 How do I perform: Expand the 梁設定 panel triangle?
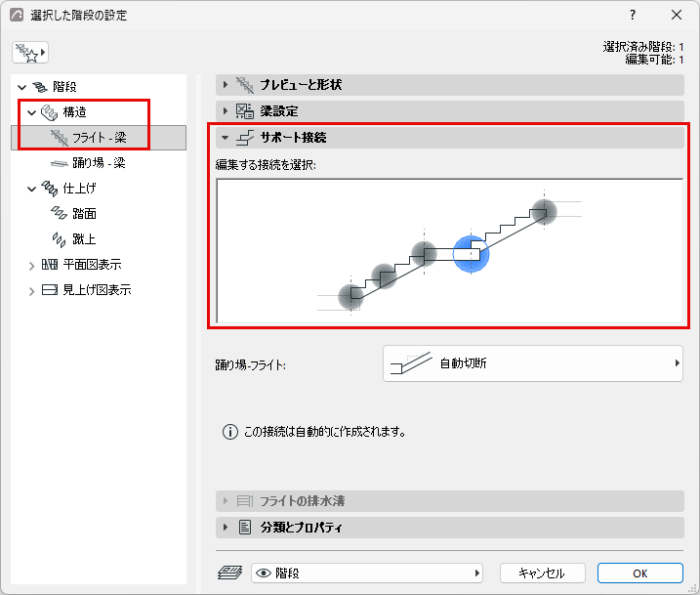click(x=226, y=110)
